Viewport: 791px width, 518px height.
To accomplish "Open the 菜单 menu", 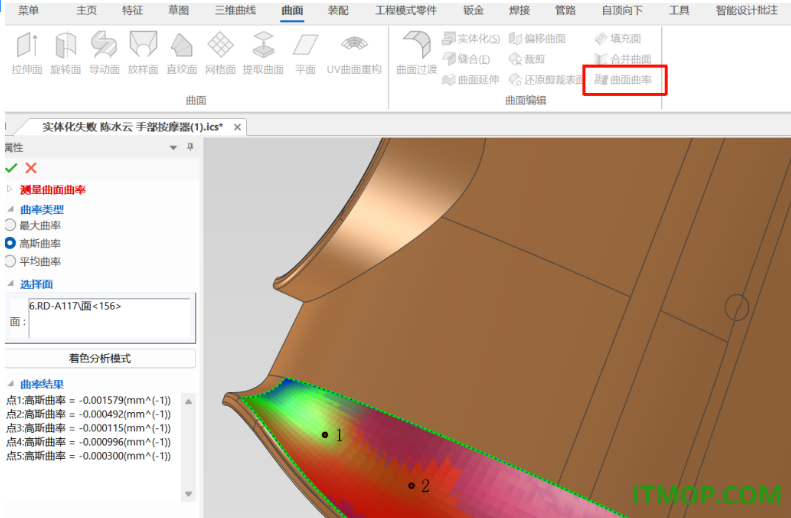I will [28, 10].
